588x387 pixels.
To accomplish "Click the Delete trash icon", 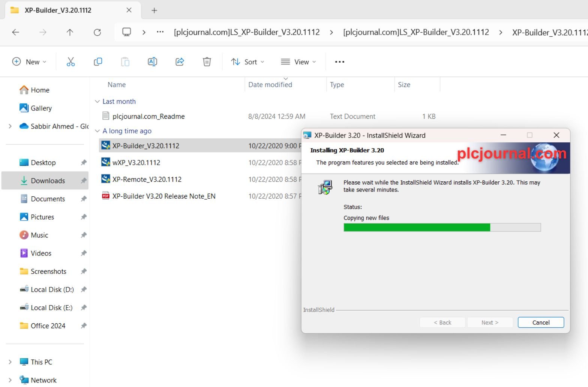I will [207, 62].
